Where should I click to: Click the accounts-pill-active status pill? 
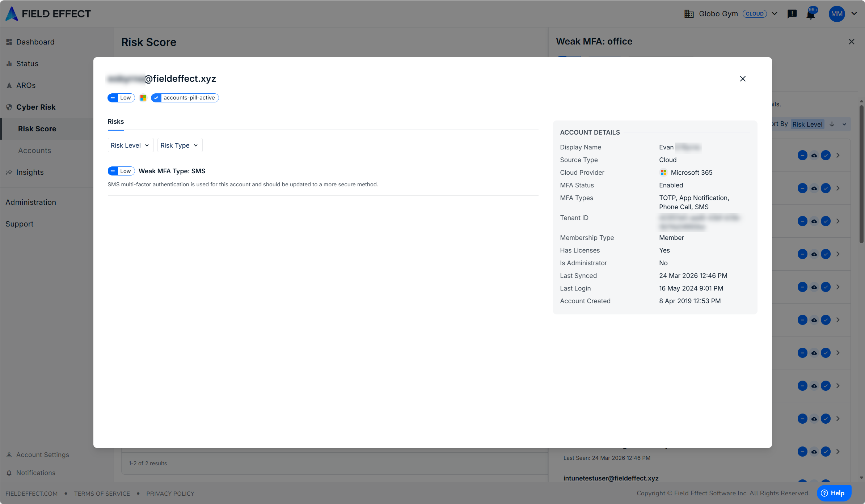pos(185,98)
